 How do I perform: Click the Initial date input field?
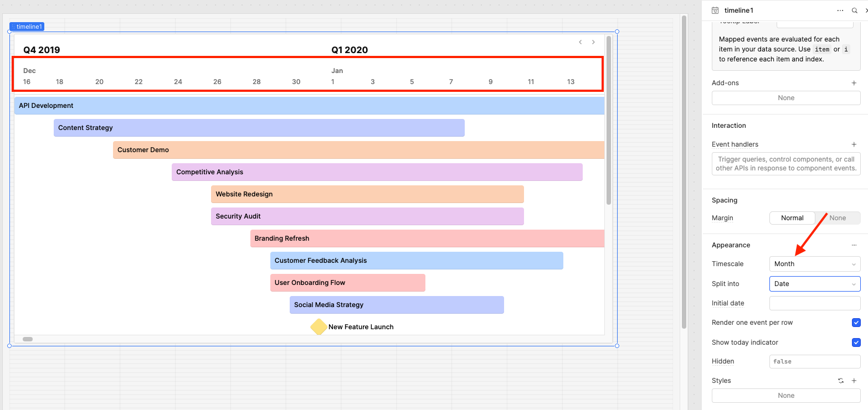click(814, 303)
